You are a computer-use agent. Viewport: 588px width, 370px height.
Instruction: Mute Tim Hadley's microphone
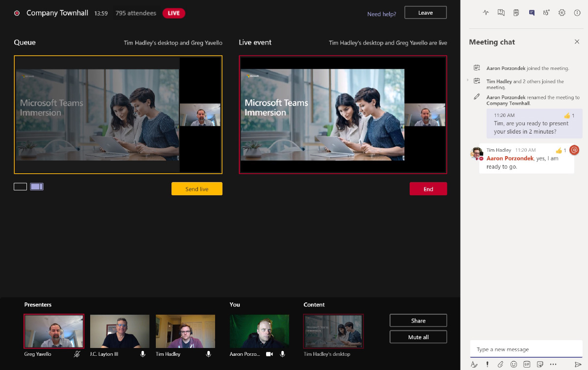[208, 354]
